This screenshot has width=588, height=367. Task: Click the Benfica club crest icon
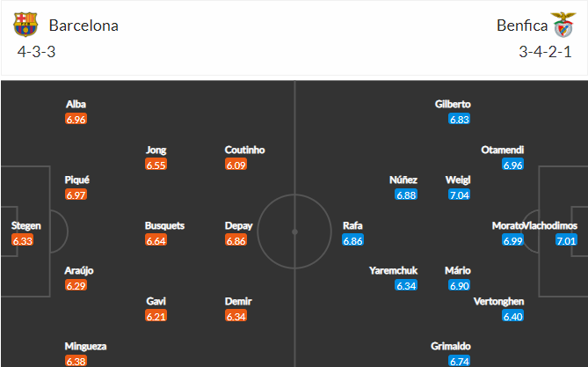coord(563,25)
